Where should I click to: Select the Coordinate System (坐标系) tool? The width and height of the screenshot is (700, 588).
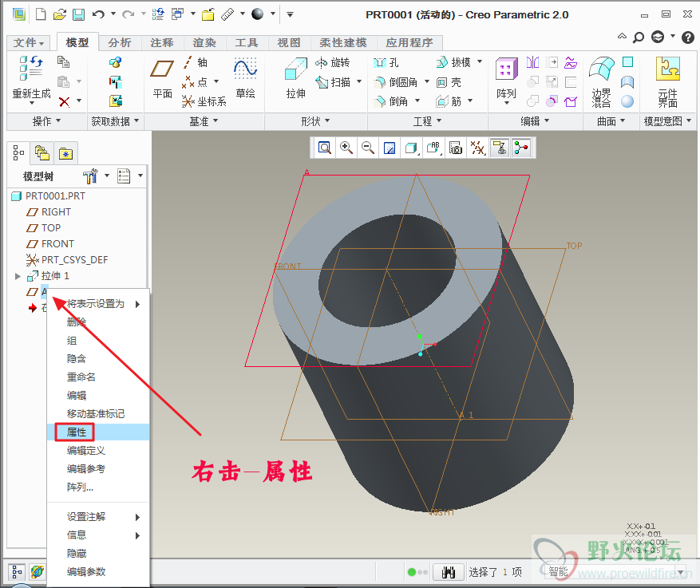pyautogui.click(x=204, y=101)
